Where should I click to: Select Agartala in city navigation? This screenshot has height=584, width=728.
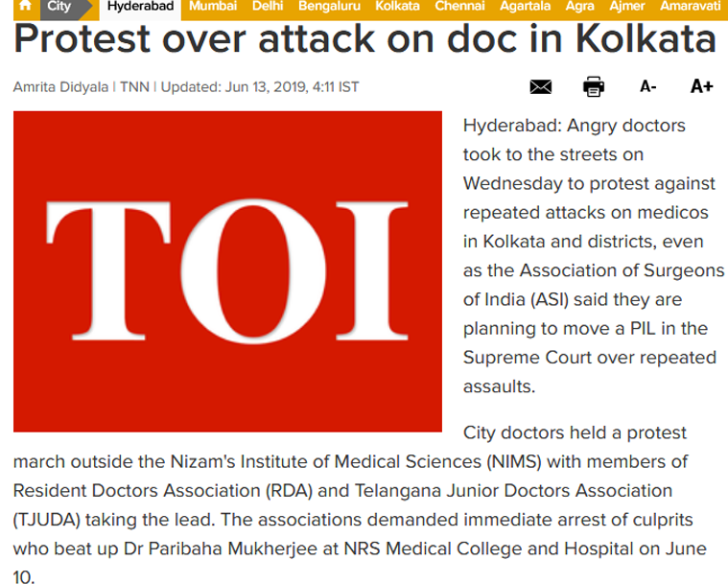tap(525, 6)
